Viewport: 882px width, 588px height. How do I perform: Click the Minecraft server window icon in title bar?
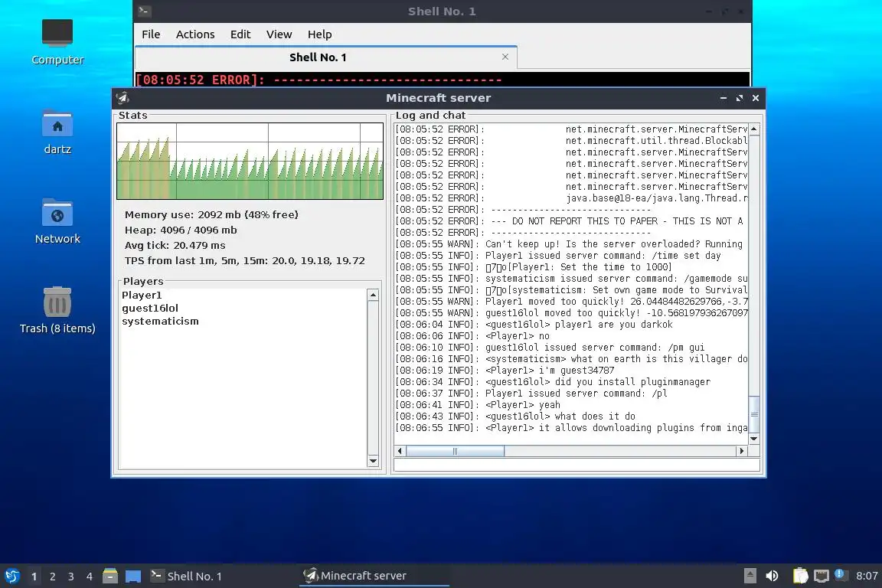pos(122,98)
